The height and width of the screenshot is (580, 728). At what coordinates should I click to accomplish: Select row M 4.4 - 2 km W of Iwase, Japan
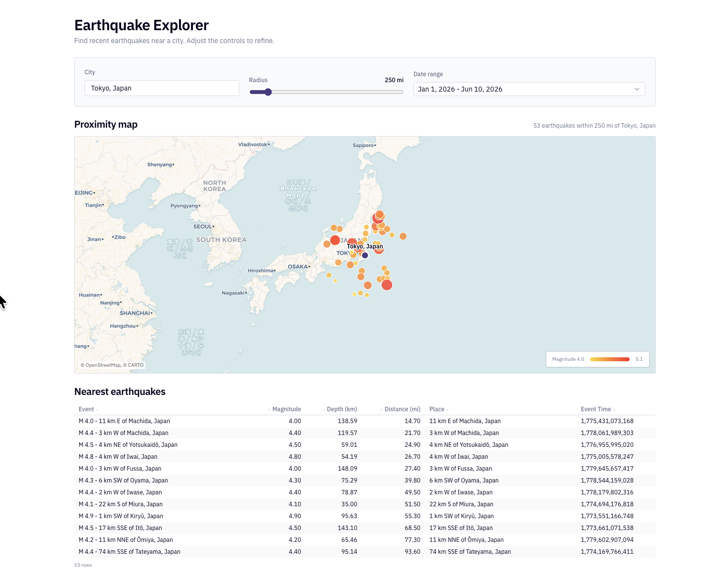pyautogui.click(x=365, y=492)
